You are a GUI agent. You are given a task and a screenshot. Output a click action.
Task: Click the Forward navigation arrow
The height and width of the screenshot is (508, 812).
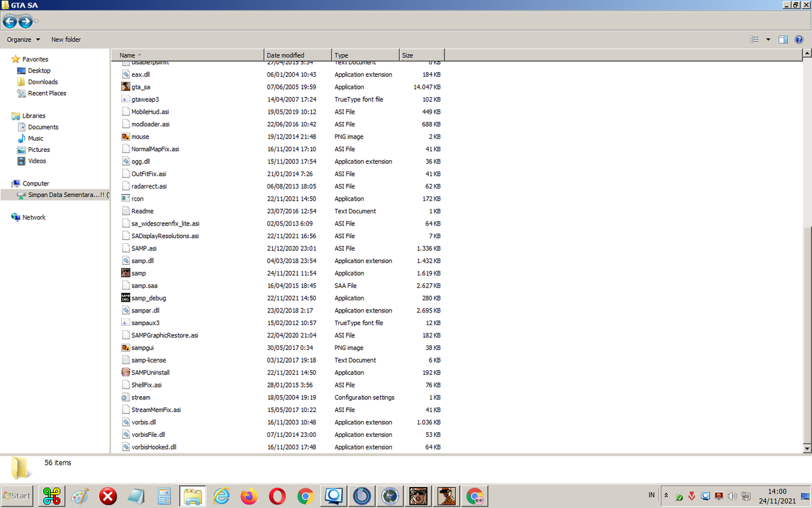click(x=25, y=22)
